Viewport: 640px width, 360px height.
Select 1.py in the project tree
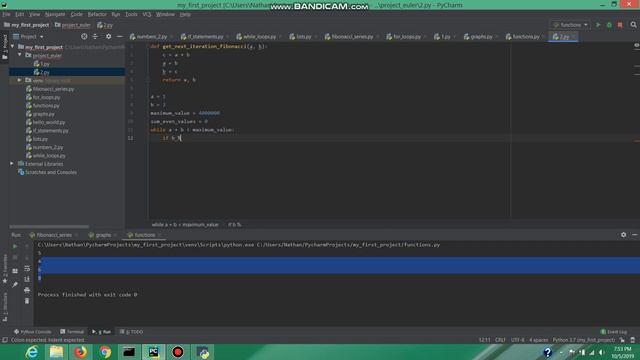click(44, 64)
